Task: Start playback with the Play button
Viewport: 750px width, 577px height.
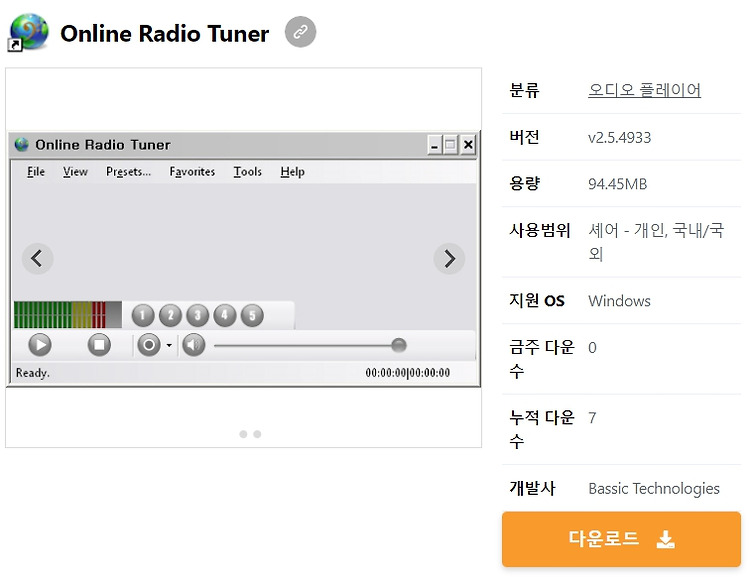Action: 40,345
